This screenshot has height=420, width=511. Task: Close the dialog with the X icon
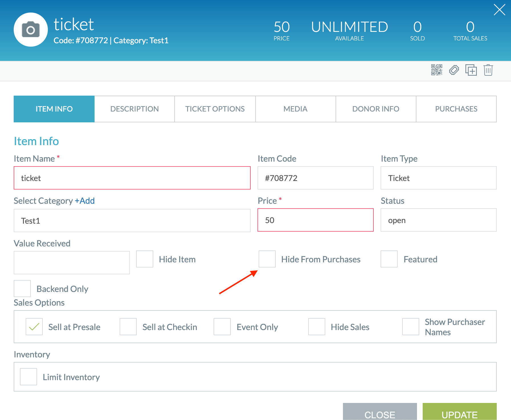pos(499,9)
